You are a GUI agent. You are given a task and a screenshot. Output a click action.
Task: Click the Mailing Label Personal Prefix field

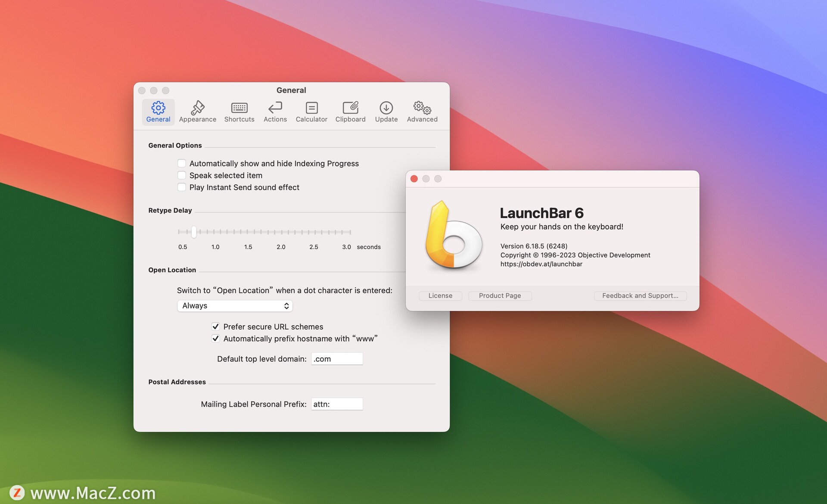[337, 404]
